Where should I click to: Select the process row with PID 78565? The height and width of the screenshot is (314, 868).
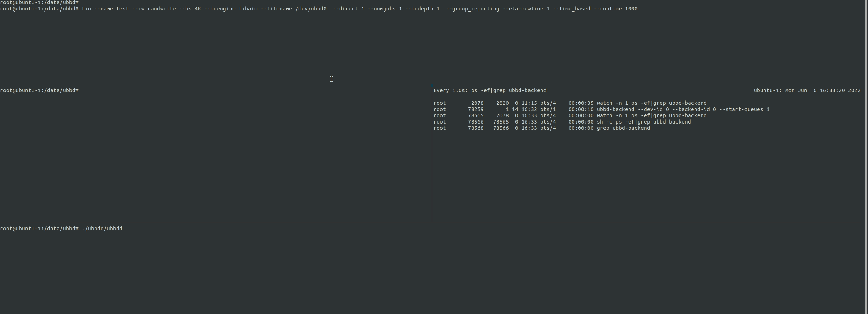[x=570, y=115]
